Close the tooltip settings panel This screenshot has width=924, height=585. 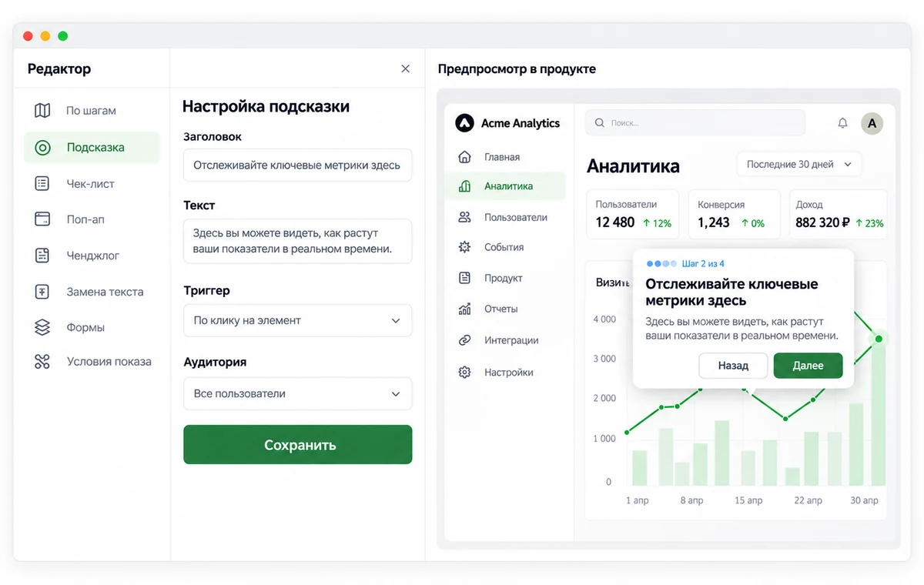click(406, 69)
